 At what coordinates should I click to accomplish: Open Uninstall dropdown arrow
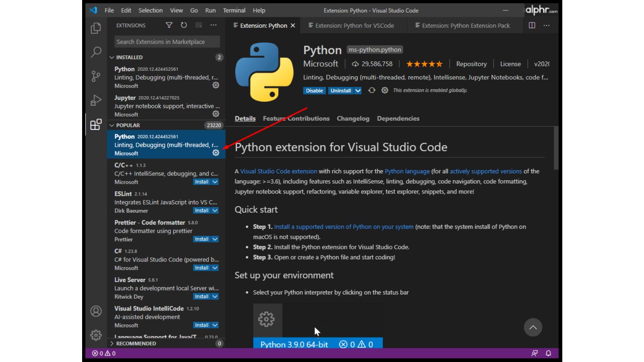click(x=358, y=90)
